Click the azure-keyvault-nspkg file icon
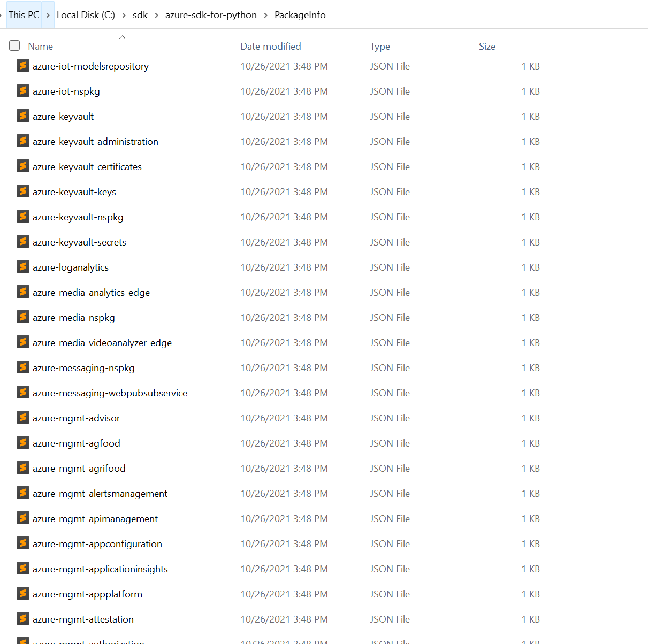This screenshot has height=644, width=648. (23, 216)
